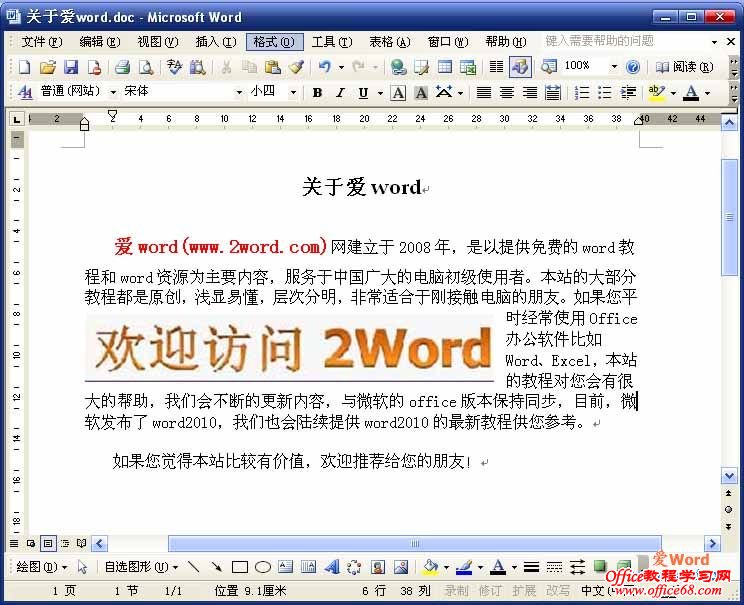Screen dimensions: 744x605
Task: Select the Arrow drawing tool
Action: (216, 567)
